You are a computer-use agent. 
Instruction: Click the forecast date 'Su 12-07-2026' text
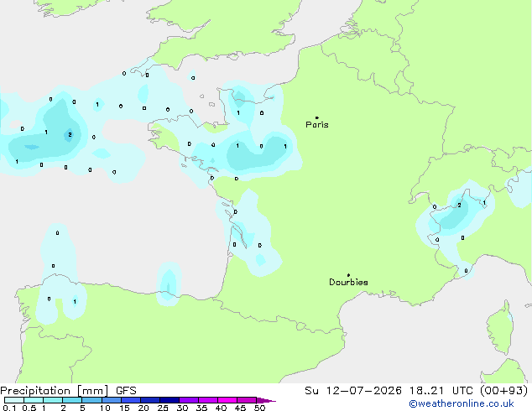click(353, 391)
